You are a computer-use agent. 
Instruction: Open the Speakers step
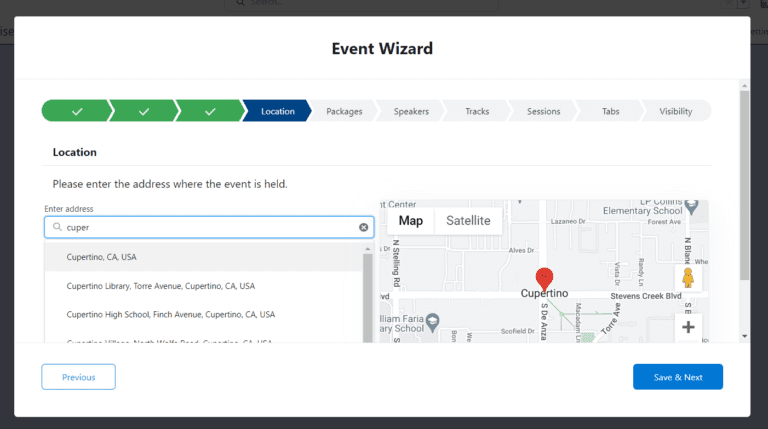411,111
